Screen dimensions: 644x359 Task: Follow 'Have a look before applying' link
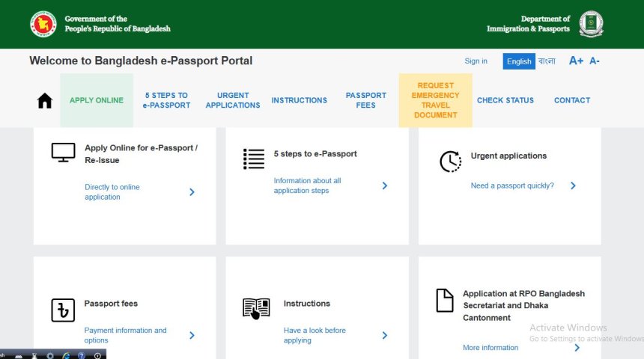tap(315, 335)
